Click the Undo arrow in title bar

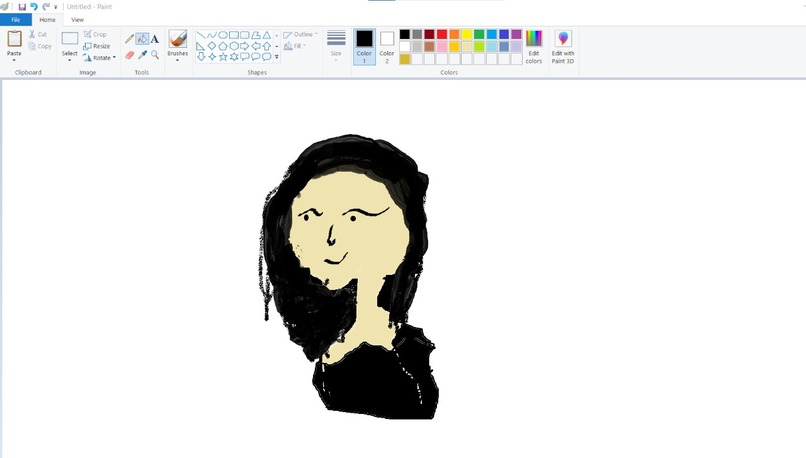click(34, 7)
